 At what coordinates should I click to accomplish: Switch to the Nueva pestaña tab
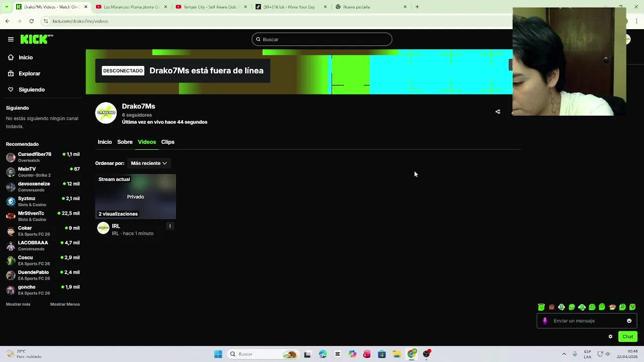tap(370, 7)
